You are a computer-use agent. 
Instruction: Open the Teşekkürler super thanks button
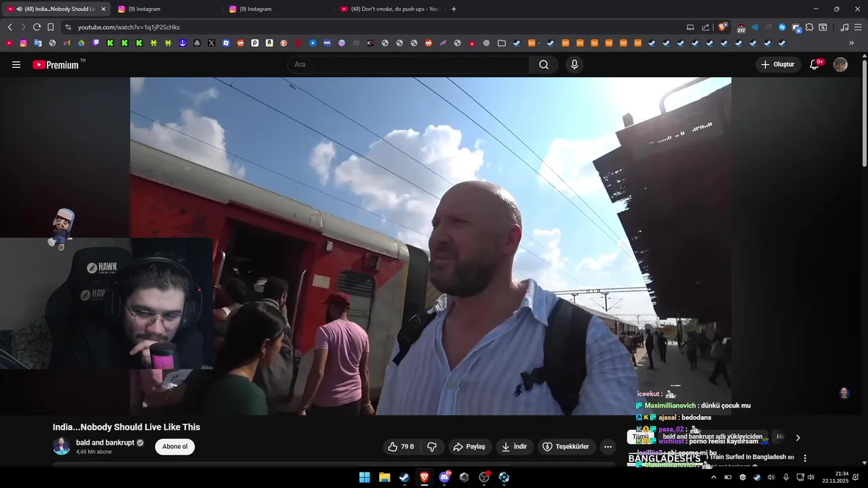point(567,447)
